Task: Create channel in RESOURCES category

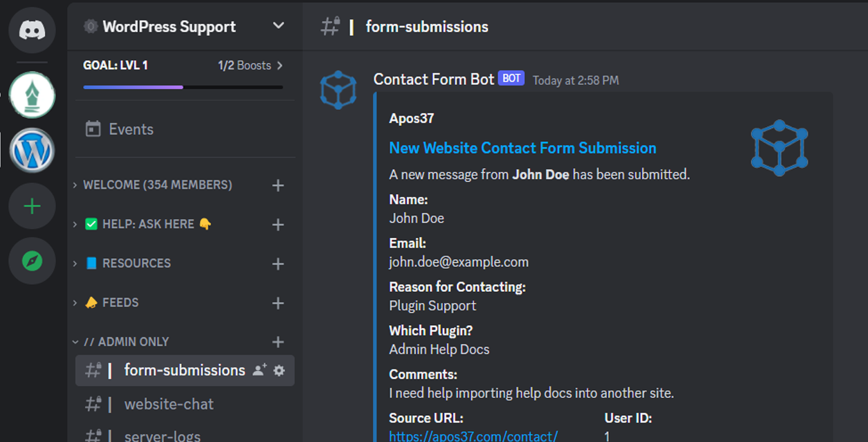Action: 278,264
